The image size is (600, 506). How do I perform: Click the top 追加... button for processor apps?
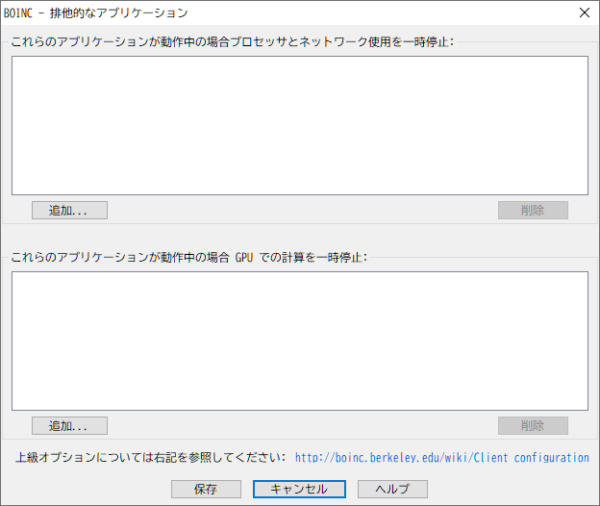[x=69, y=210]
